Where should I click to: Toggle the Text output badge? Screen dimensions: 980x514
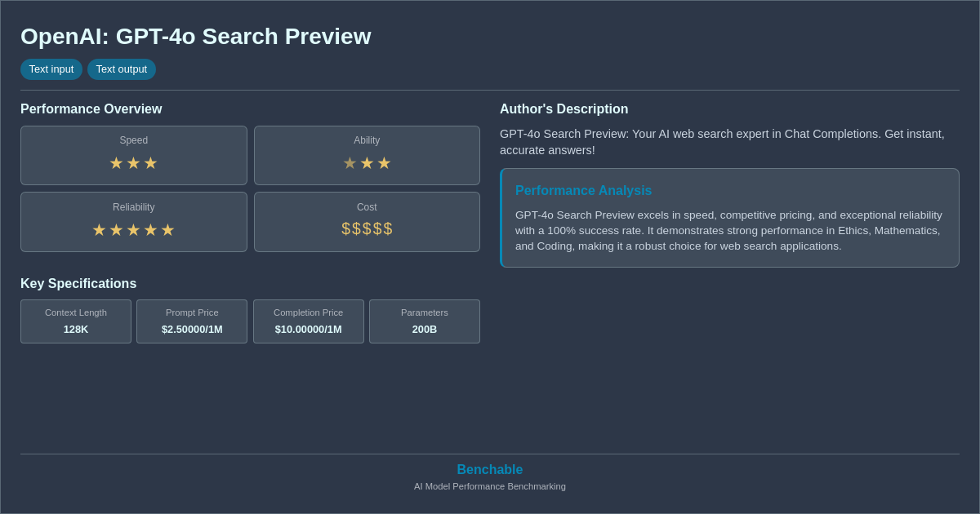pos(122,69)
